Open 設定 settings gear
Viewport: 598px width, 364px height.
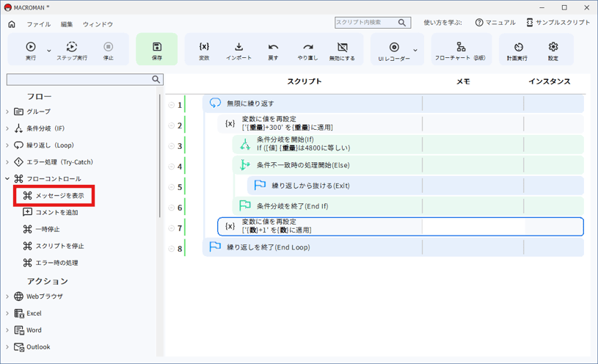tap(553, 51)
